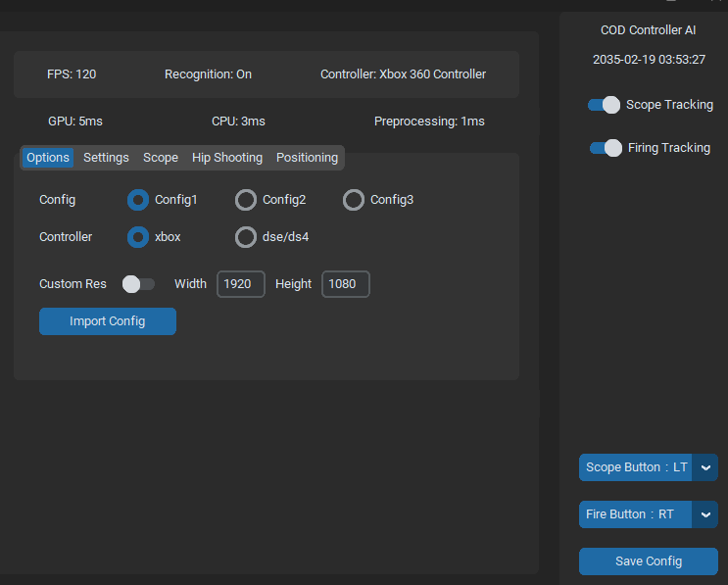The width and height of the screenshot is (728, 585).
Task: Expand the Fire Button dropdown arrow
Action: pos(705,514)
